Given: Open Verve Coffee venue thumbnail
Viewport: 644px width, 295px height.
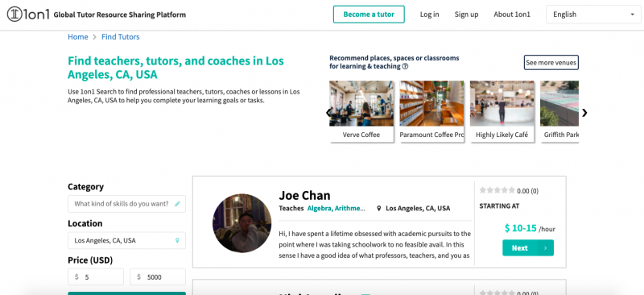Looking at the screenshot, I should pyautogui.click(x=361, y=103).
